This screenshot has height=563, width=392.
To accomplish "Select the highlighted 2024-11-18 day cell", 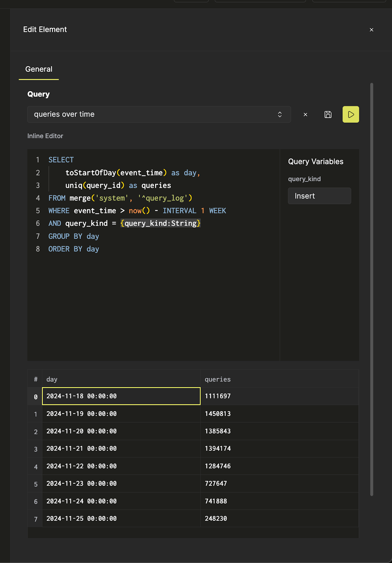I will (x=121, y=396).
